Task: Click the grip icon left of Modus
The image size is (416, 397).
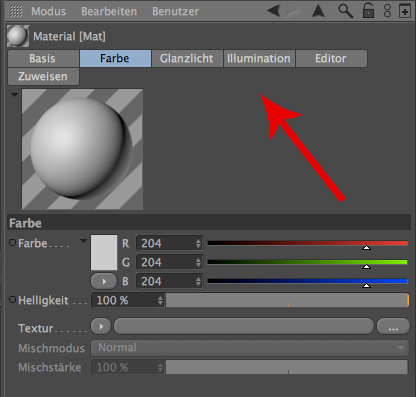Action: [x=16, y=11]
